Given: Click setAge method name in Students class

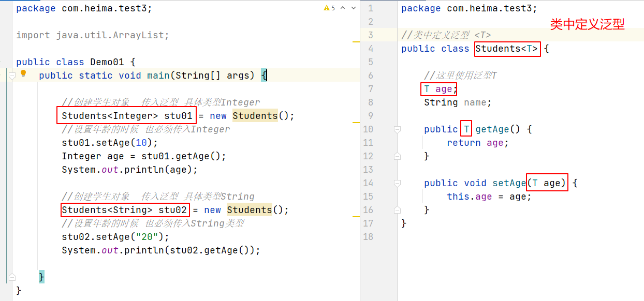Looking at the screenshot, I should coord(509,183).
